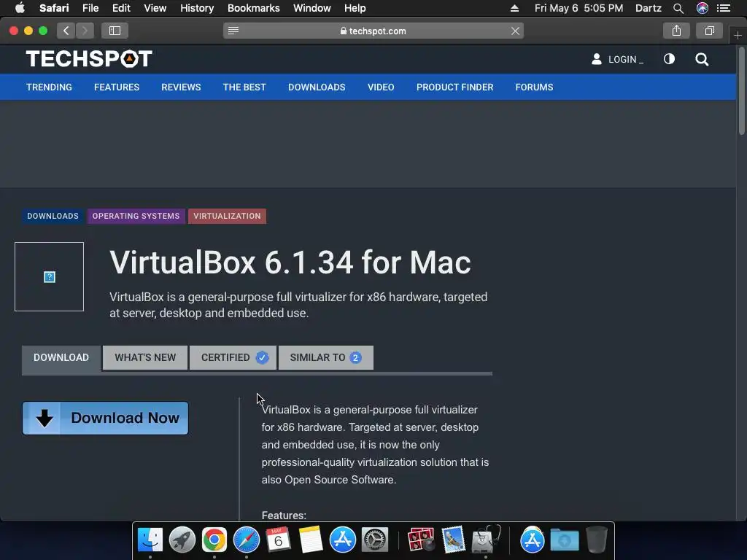Click the blue Download Now button

[105, 418]
